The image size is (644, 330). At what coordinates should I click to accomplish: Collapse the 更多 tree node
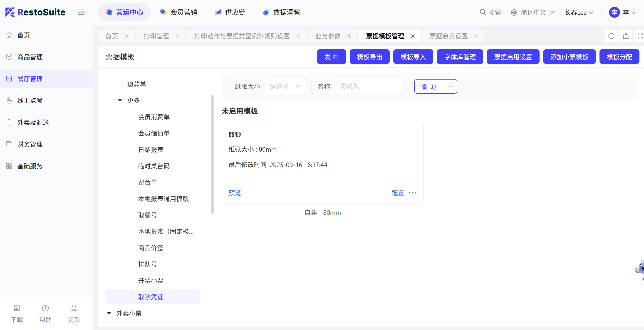120,101
